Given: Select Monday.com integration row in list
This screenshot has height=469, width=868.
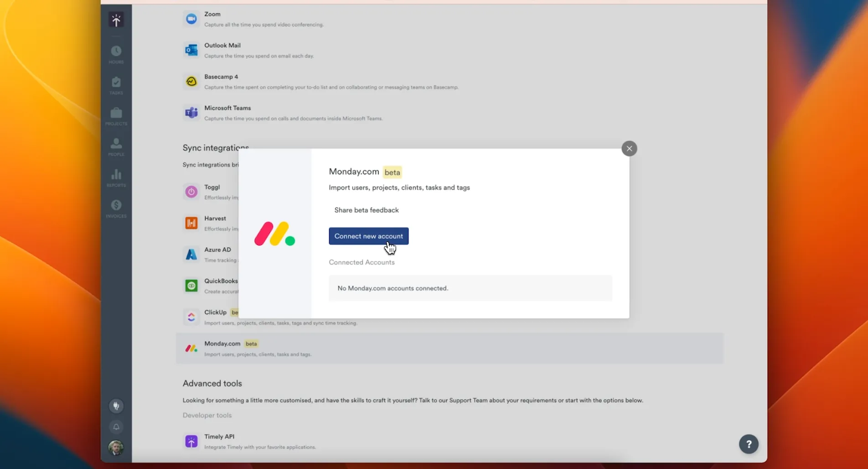Looking at the screenshot, I should [449, 349].
